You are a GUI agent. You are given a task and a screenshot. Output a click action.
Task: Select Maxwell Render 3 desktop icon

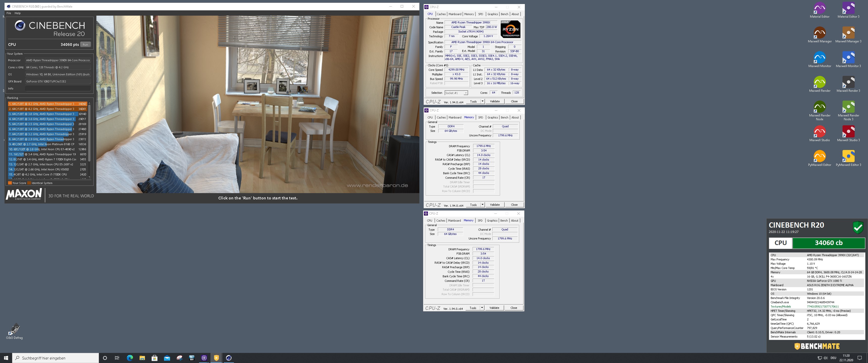pos(848,84)
